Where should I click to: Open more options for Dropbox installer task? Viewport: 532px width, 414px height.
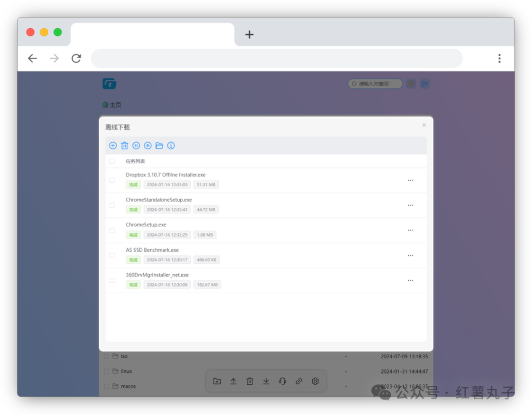click(410, 180)
